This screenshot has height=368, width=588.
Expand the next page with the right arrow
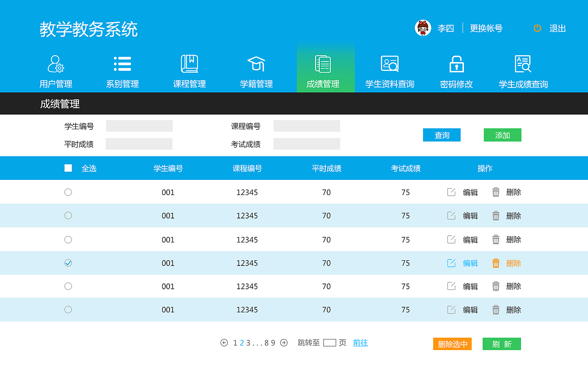(x=284, y=343)
